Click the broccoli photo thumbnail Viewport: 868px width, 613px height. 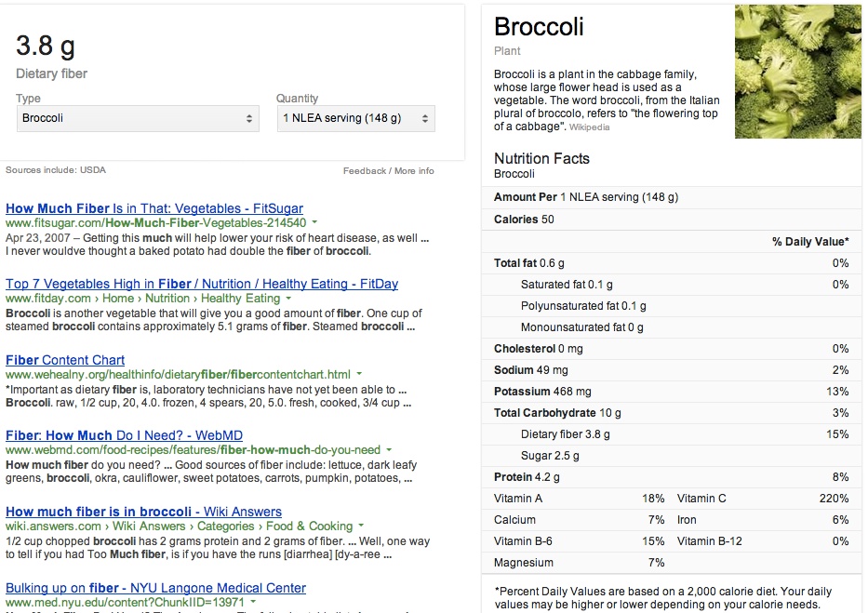click(x=797, y=72)
